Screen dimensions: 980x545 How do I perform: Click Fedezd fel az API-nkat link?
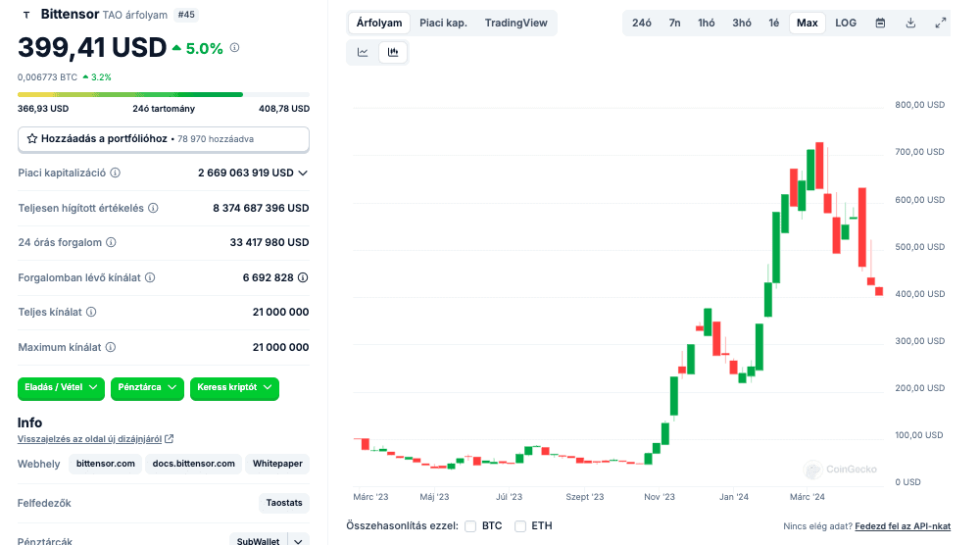(903, 526)
